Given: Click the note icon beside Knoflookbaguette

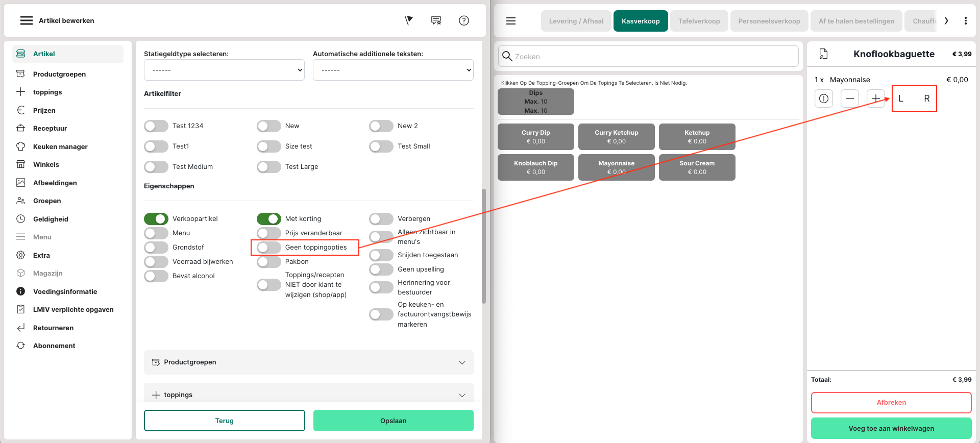Looking at the screenshot, I should [823, 54].
